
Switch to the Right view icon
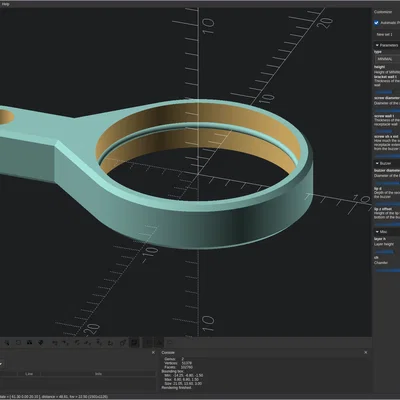[54, 342]
